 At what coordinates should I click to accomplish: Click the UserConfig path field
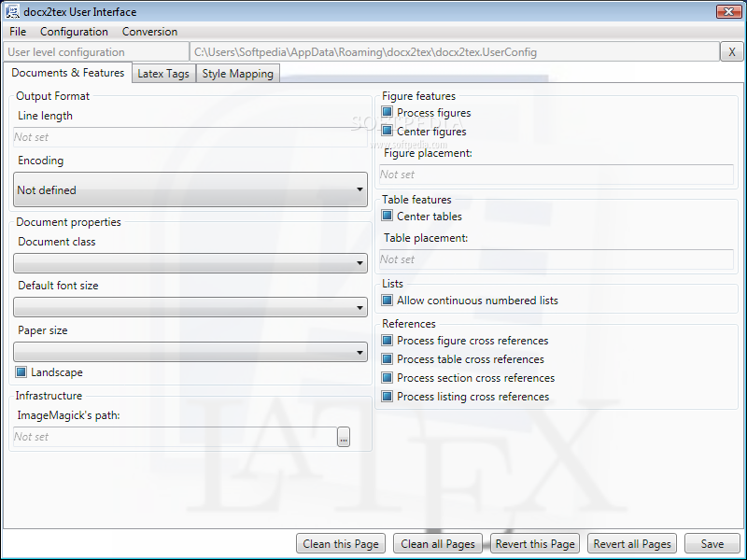pyautogui.click(x=455, y=52)
